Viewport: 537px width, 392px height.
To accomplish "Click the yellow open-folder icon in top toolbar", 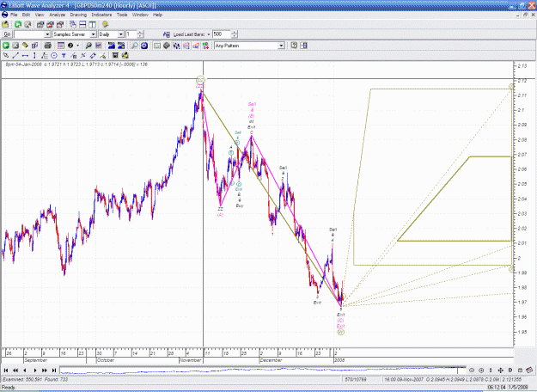I will coord(5,24).
